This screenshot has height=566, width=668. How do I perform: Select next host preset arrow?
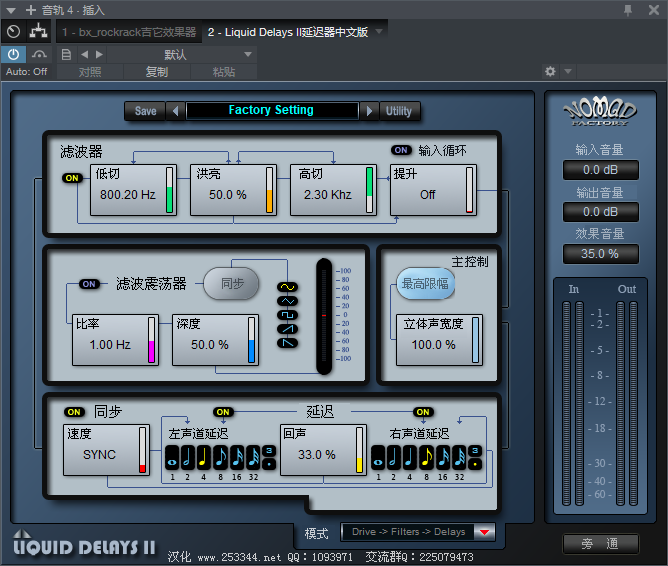[99, 55]
